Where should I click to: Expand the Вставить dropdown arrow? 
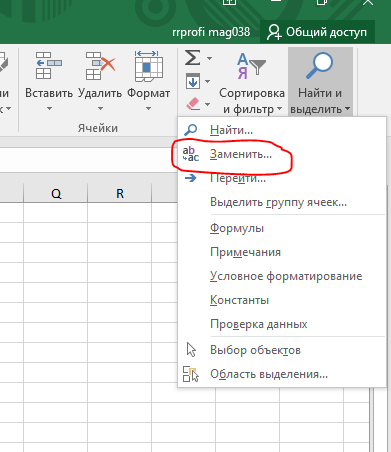(x=49, y=109)
